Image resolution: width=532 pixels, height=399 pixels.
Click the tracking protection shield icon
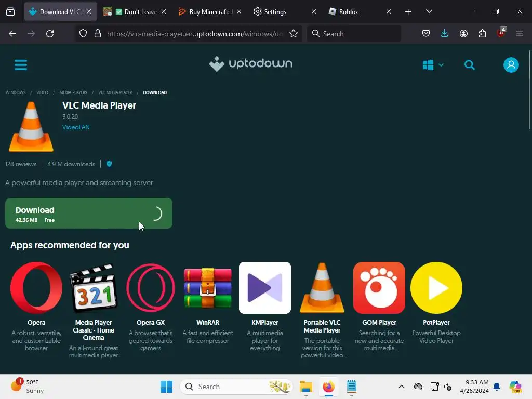[83, 34]
